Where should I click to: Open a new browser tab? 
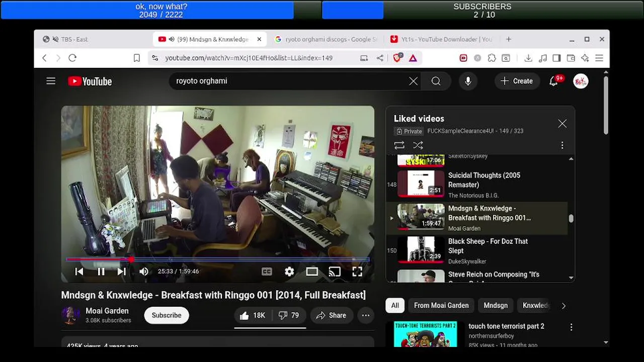point(509,39)
